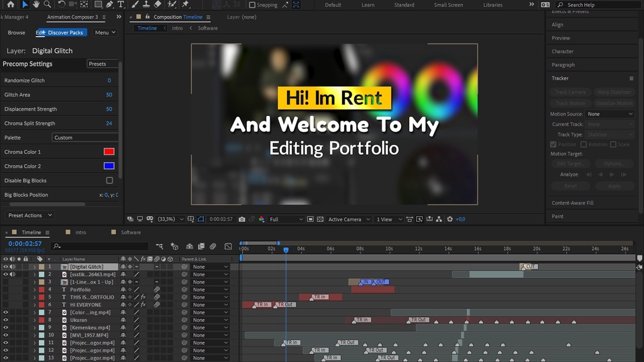Select the Roto Brush tool
644x362 pixels.
coord(172,4)
